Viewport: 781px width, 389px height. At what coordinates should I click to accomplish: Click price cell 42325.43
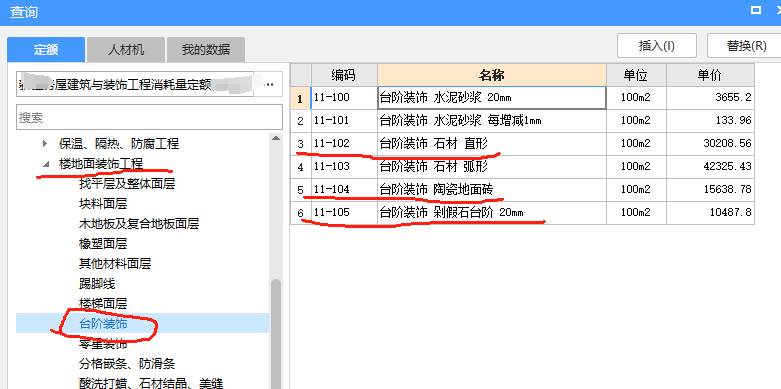click(710, 166)
